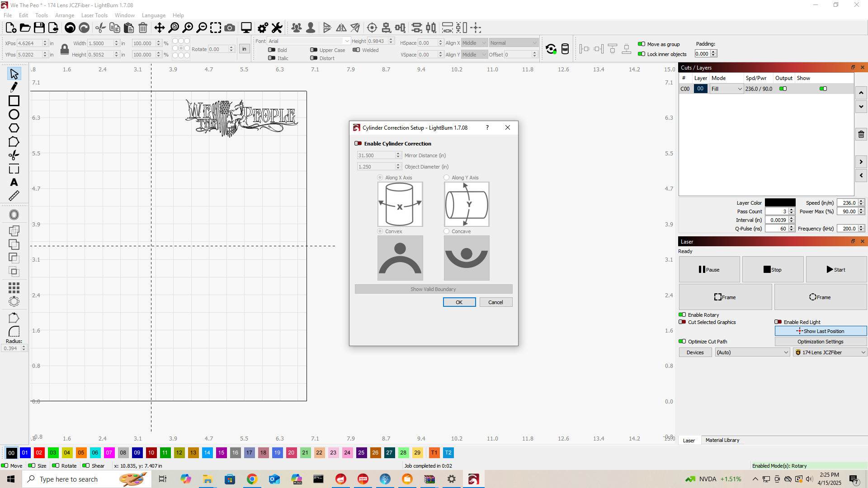
Task: Save project with the floppy disk icon
Action: coord(39,28)
